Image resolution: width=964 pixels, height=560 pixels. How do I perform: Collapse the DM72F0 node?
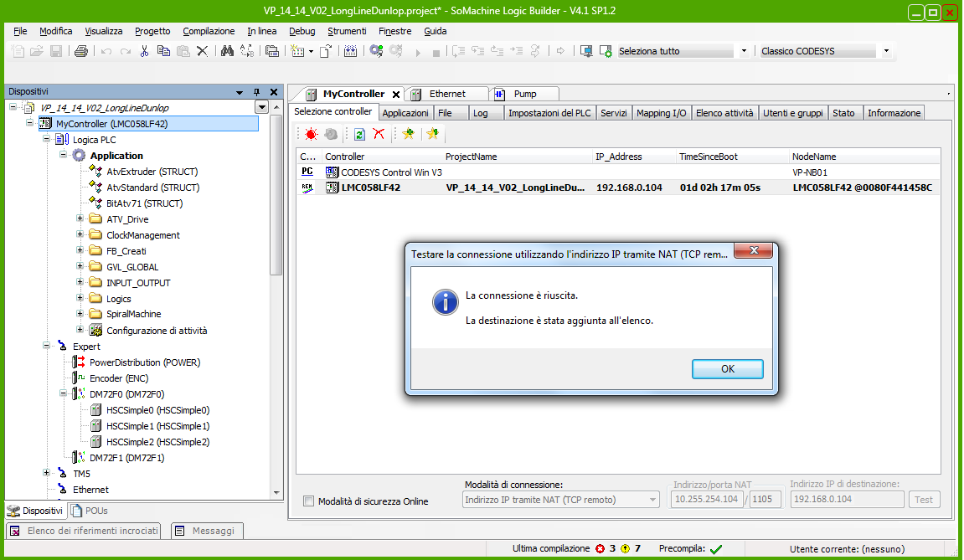(64, 393)
